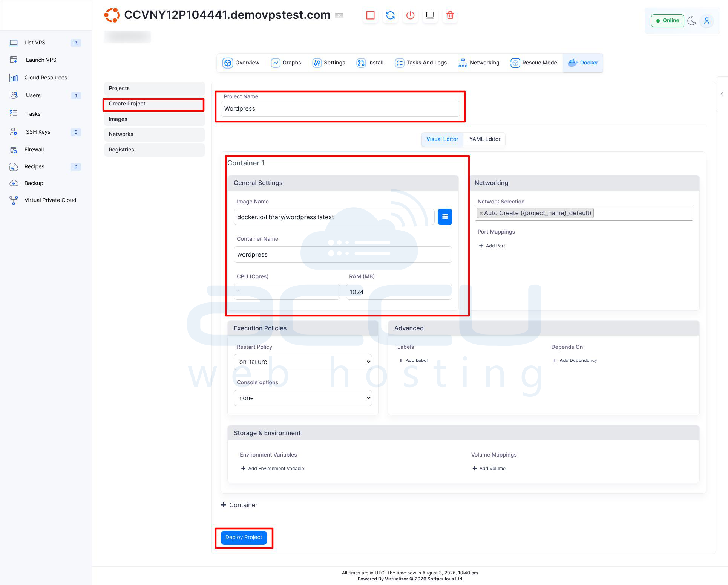
Task: Focus the CPU (Cores) input field
Action: tap(287, 292)
